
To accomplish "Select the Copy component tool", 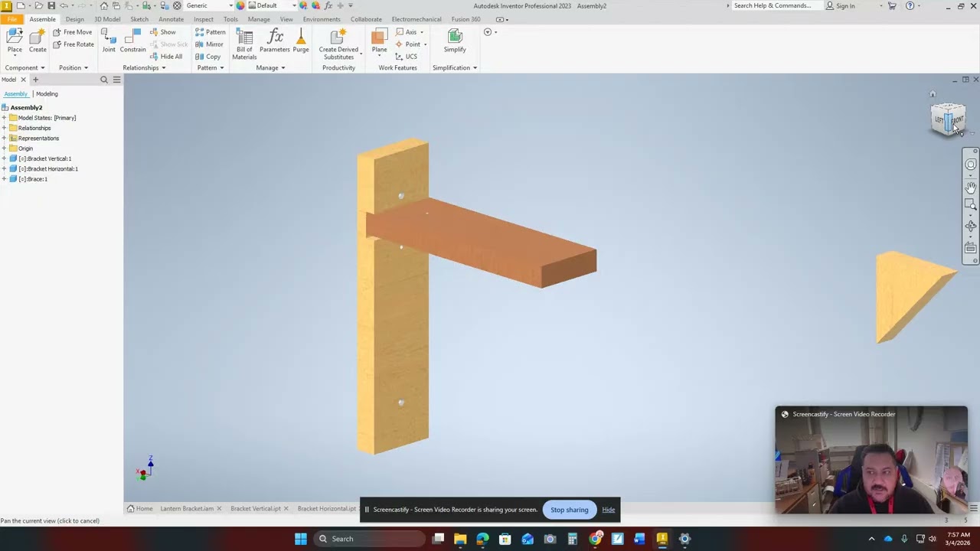I will click(207, 57).
